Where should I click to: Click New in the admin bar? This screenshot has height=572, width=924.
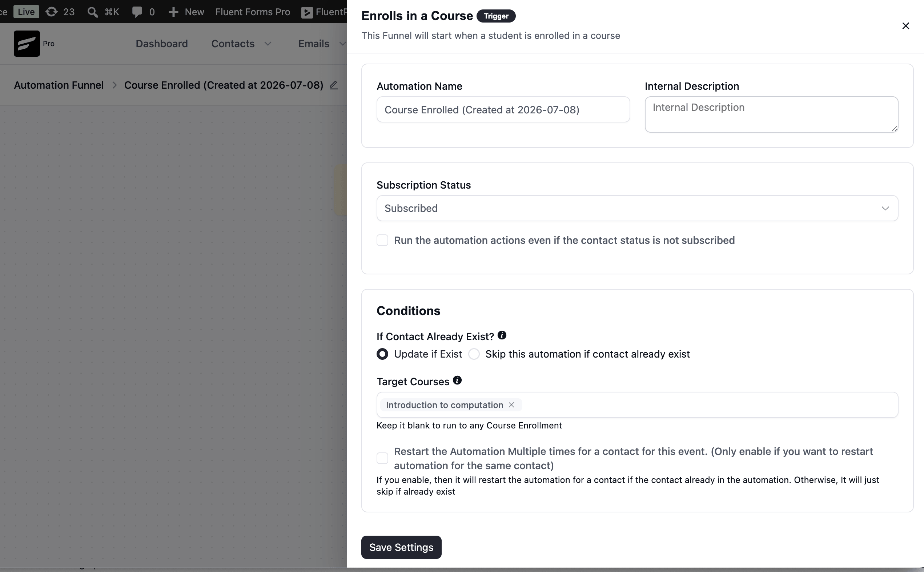coord(194,12)
